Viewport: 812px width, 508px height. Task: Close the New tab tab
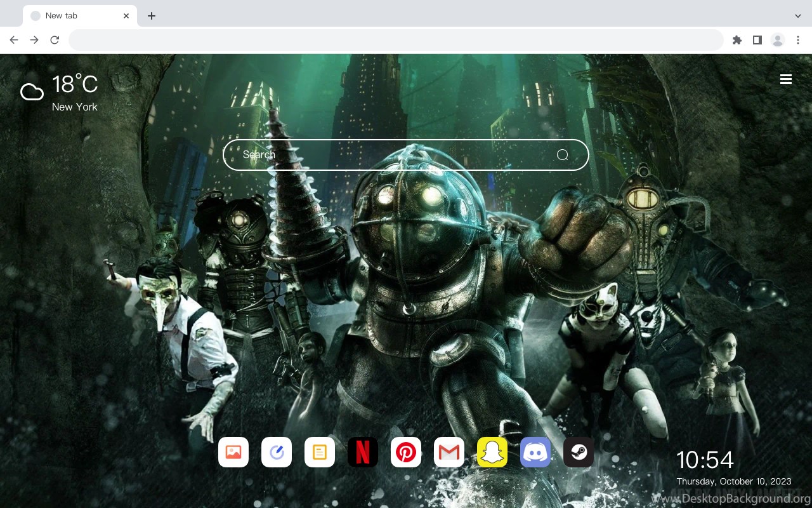pyautogui.click(x=127, y=16)
